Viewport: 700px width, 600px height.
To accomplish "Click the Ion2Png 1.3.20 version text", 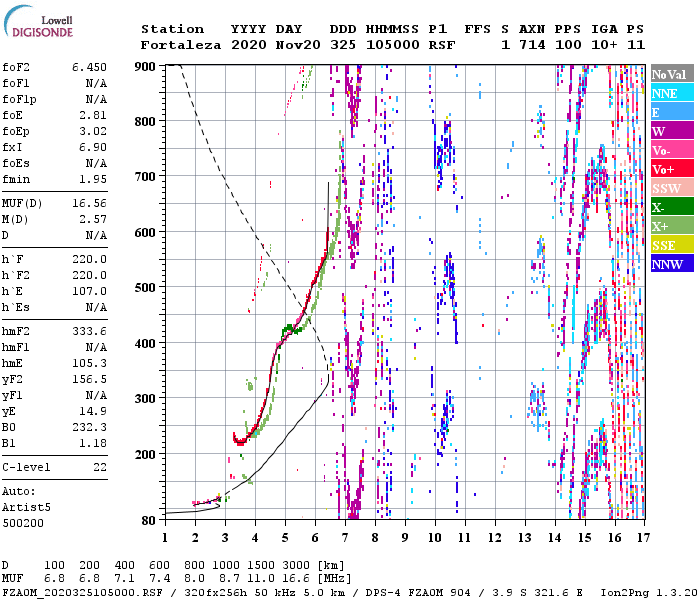I will tap(649, 593).
